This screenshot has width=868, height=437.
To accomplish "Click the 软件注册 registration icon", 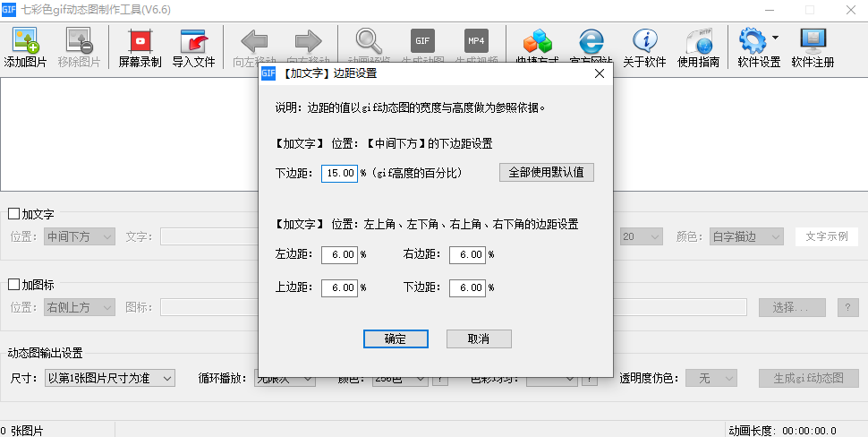I will pyautogui.click(x=813, y=41).
